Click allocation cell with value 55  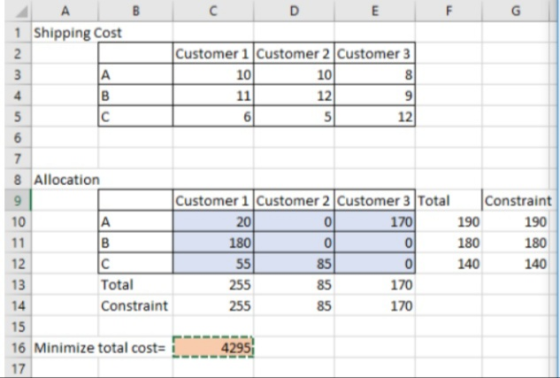[x=213, y=264]
